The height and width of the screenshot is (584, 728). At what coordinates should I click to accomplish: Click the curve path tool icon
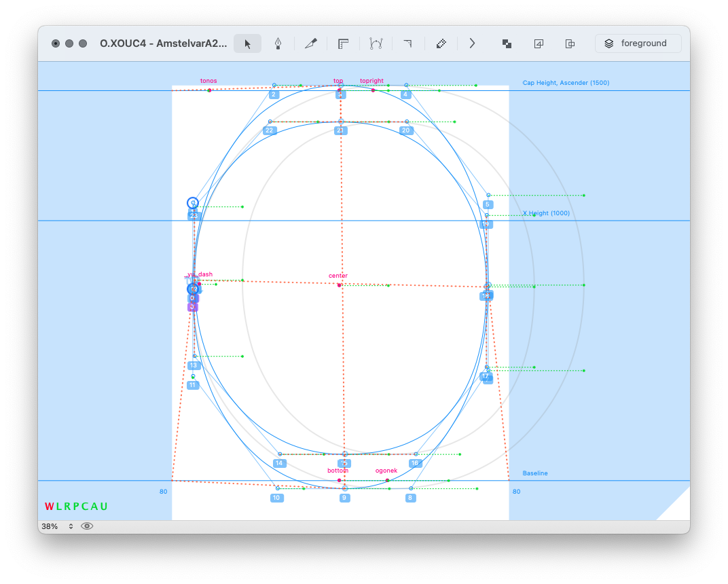[376, 43]
